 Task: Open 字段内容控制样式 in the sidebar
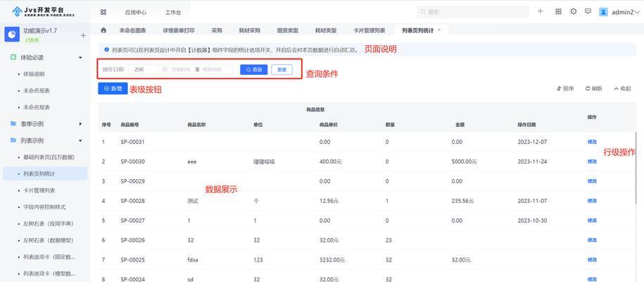coord(44,207)
